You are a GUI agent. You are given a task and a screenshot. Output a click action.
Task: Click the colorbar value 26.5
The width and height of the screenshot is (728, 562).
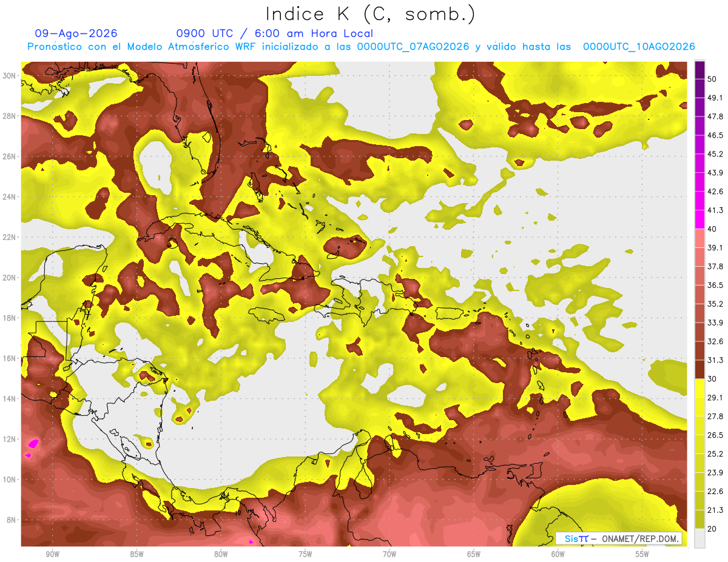click(x=715, y=435)
